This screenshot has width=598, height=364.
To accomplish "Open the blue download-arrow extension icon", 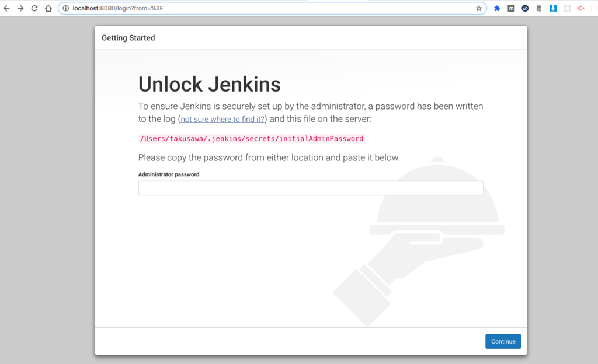I will pos(553,8).
